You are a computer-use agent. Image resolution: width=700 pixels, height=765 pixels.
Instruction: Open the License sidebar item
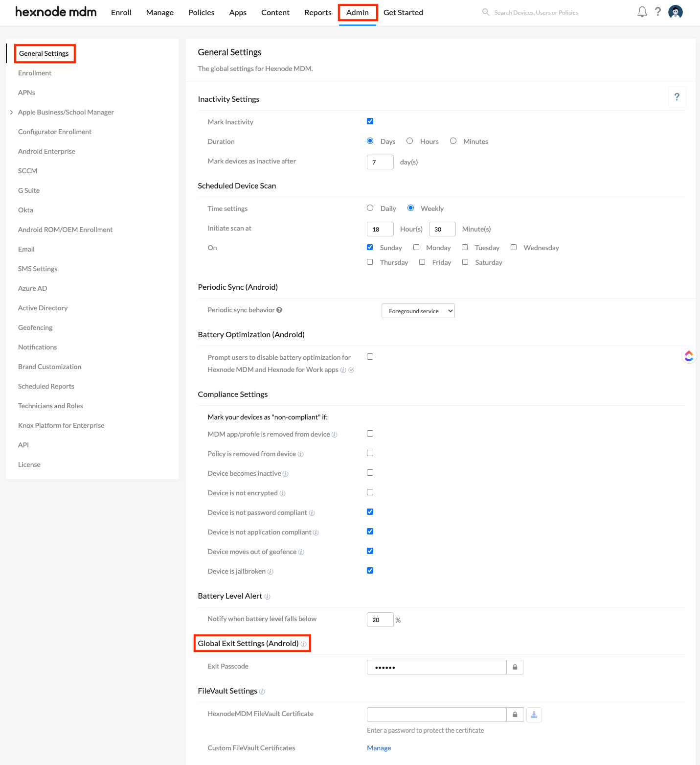(x=29, y=464)
